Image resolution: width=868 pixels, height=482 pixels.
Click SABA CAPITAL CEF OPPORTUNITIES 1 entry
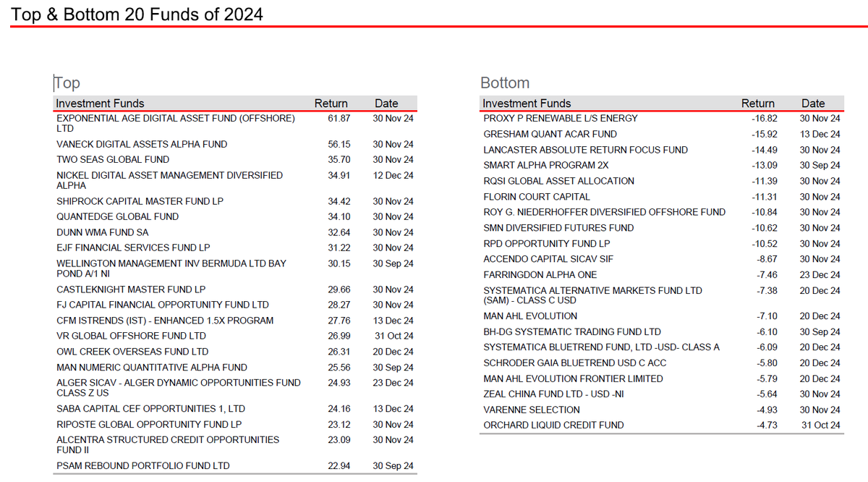[x=150, y=408]
